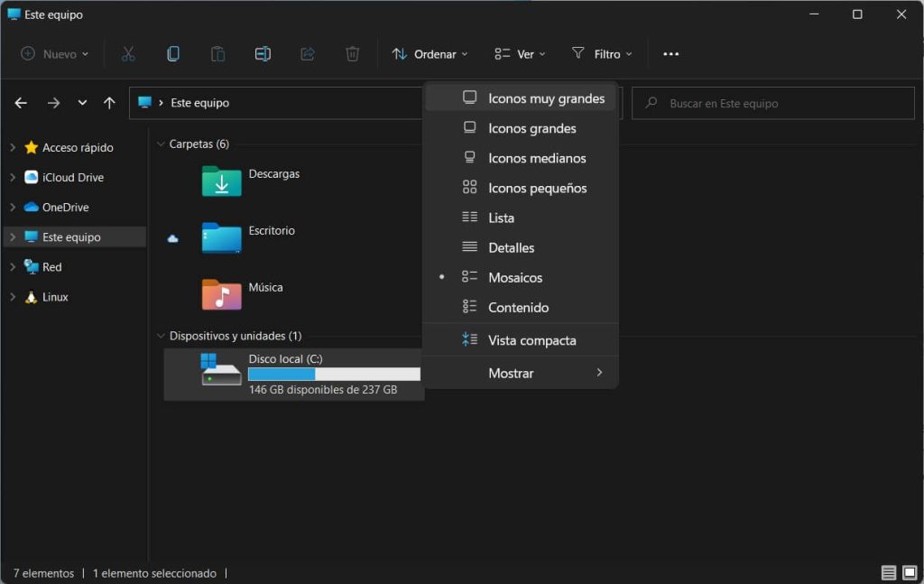Go back with the left arrow
The height and width of the screenshot is (584, 924).
coord(21,103)
